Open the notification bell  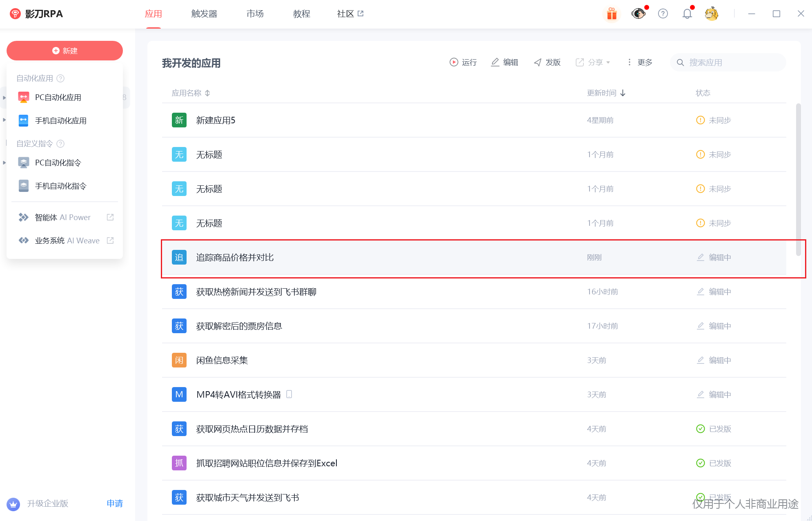tap(687, 14)
